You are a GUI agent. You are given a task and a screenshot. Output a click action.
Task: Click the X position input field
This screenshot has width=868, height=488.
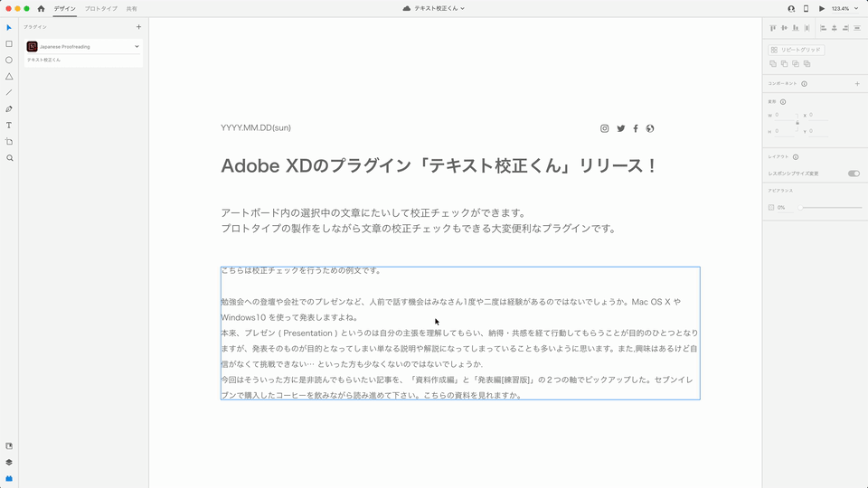(818, 115)
